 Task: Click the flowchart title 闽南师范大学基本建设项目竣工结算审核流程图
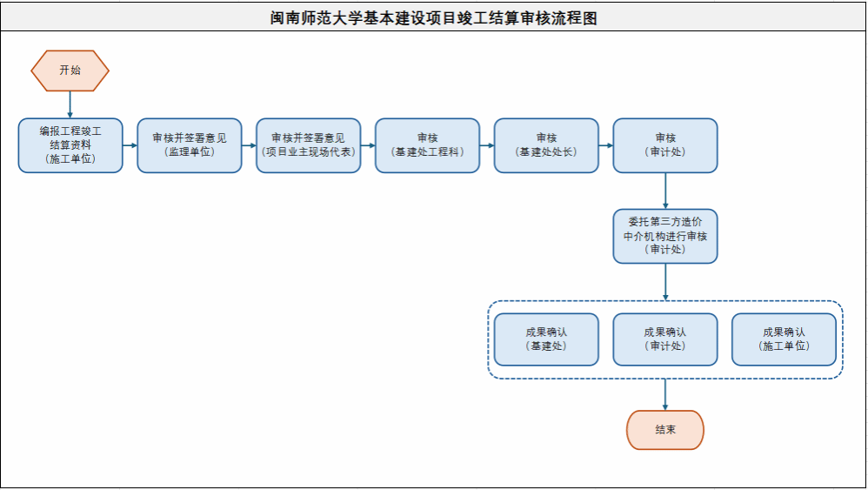433,18
